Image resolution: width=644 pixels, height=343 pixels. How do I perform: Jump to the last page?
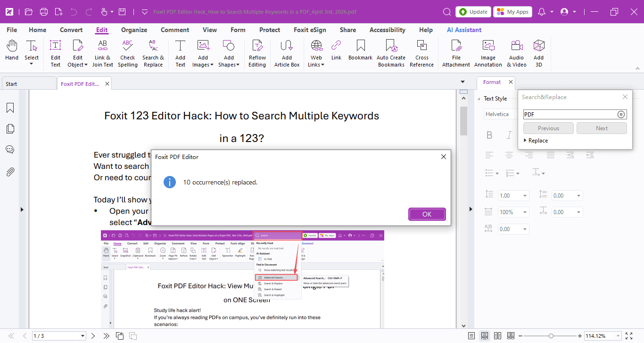107,336
